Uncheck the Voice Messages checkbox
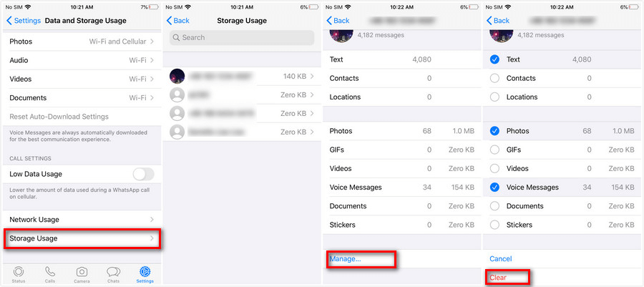Screen dimensions: 644x287 [495, 188]
